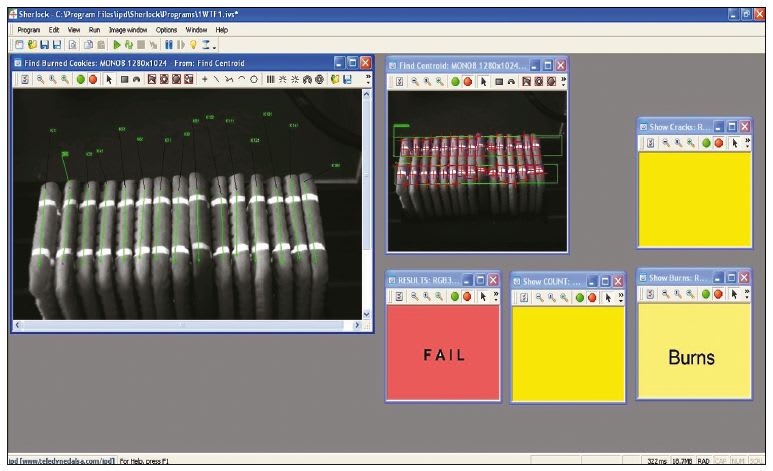Click the vertical scrollbar down arrow in Find Burned Cookies
The width and height of the screenshot is (773, 471).
(x=366, y=314)
